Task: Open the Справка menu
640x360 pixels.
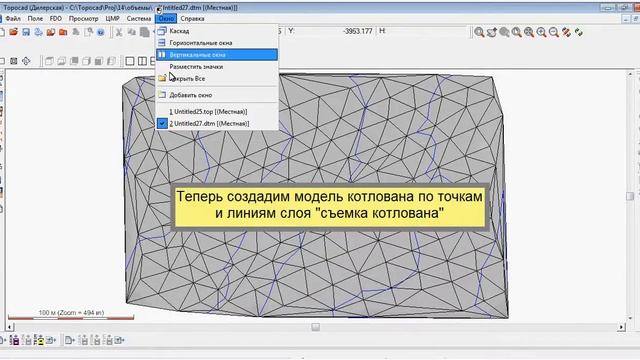Action: (192, 18)
